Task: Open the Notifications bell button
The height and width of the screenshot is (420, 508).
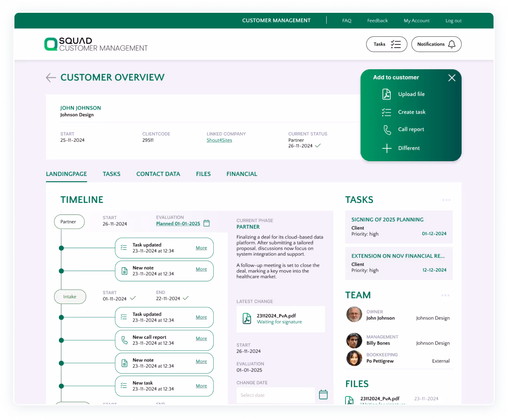Action: point(436,44)
